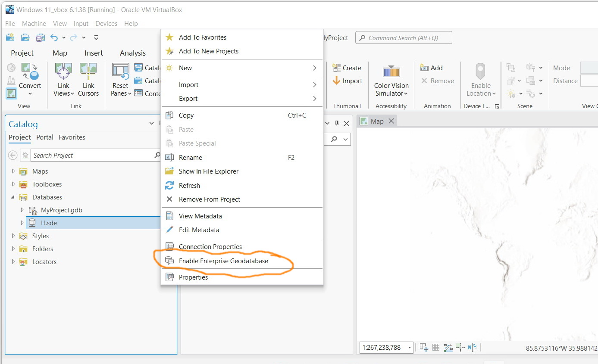Open the Import submenu in context menu
This screenshot has width=598, height=364.
[x=242, y=85]
